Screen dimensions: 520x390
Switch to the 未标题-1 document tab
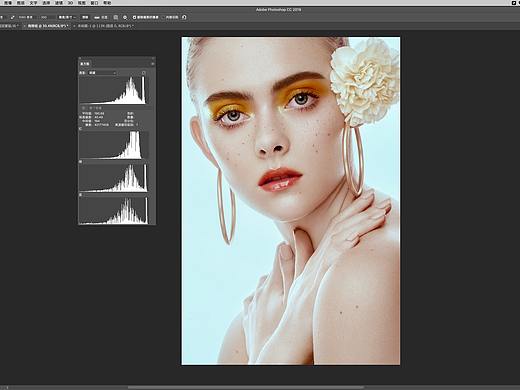pos(105,26)
